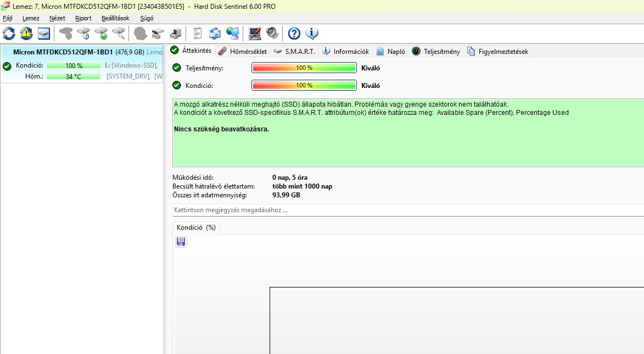The width and height of the screenshot is (644, 354).
Task: Open the Fájl menu
Action: coord(8,18)
